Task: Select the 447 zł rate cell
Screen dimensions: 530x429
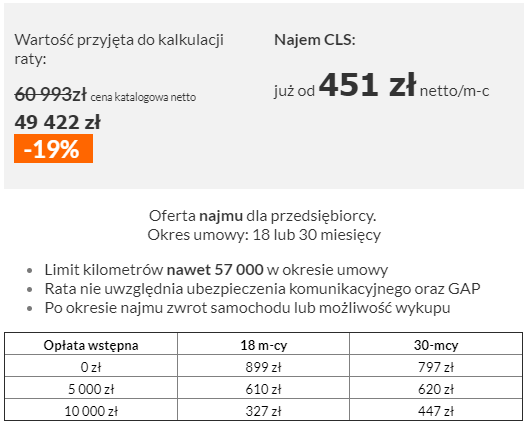Action: tap(436, 411)
